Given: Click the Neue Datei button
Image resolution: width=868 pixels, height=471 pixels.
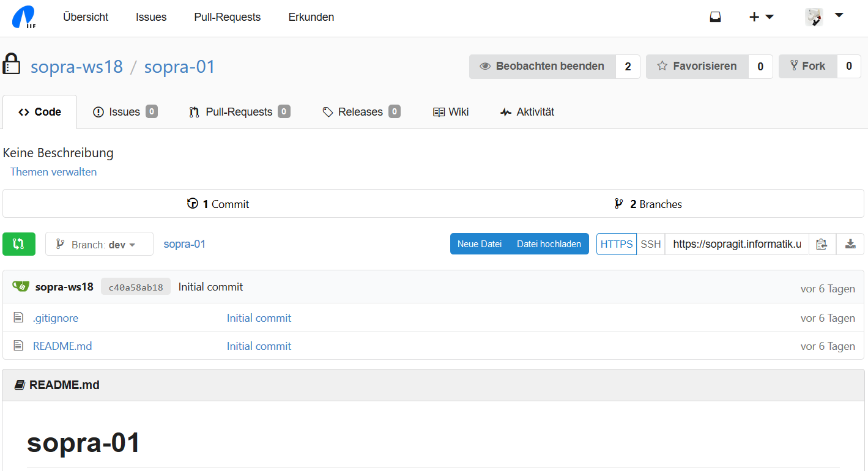Looking at the screenshot, I should coord(480,244).
